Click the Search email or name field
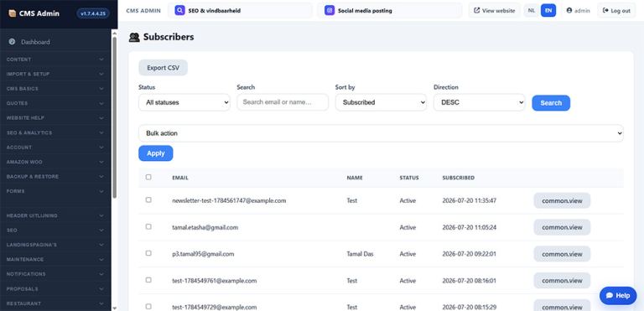Screen dimensions: 644x311 (283, 102)
